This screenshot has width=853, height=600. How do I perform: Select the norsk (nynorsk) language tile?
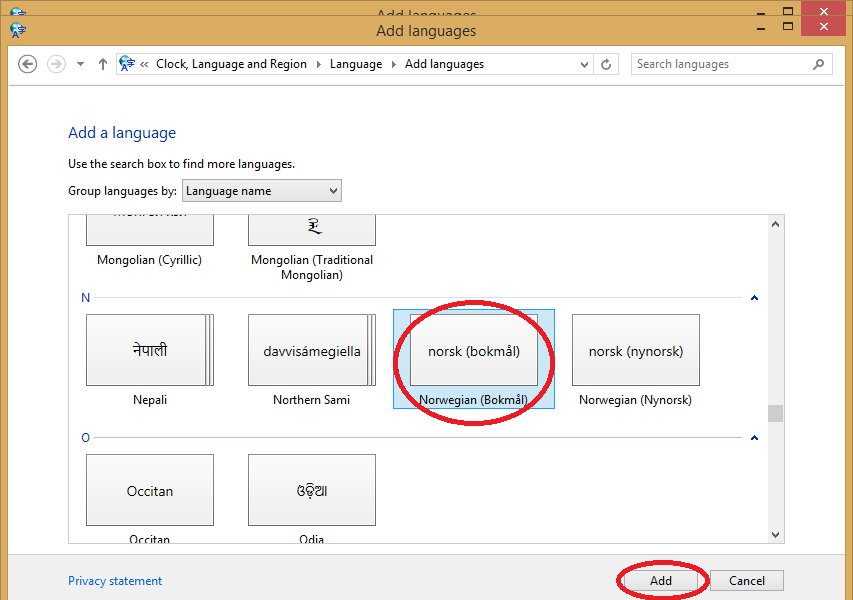[635, 350]
